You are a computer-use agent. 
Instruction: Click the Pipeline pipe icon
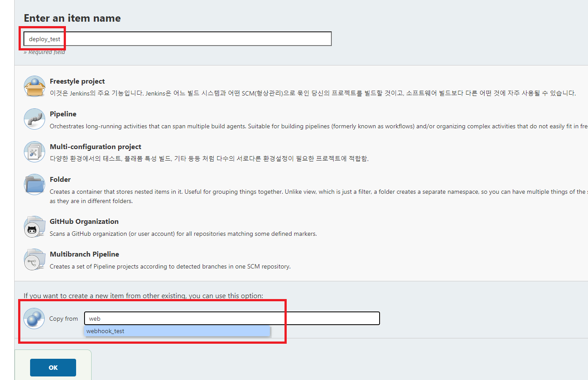click(35, 119)
